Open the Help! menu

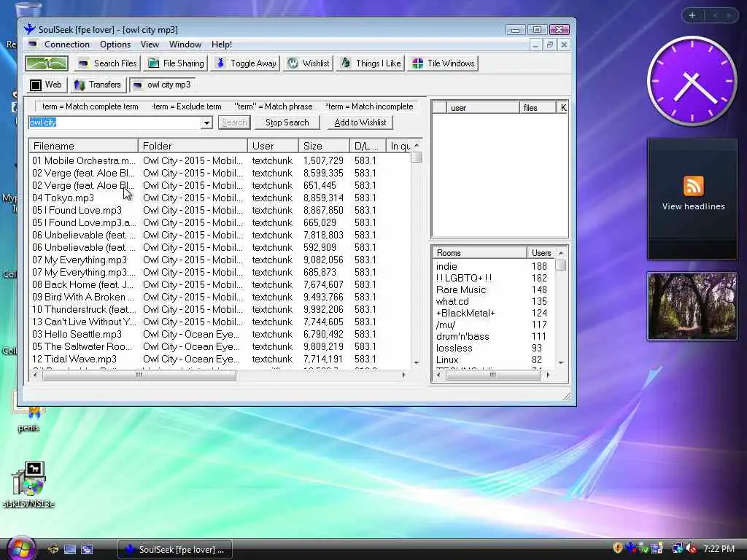point(222,44)
